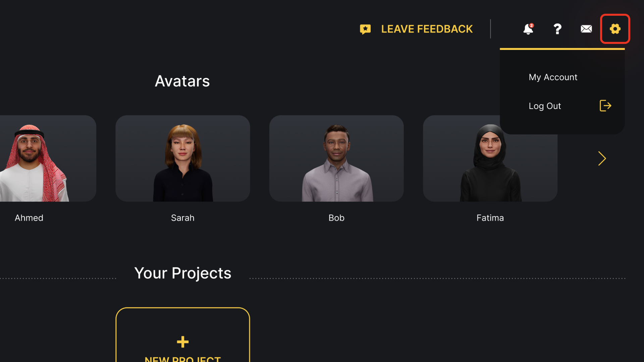Choose Log Out from the menu
644x362 pixels.
pos(545,106)
